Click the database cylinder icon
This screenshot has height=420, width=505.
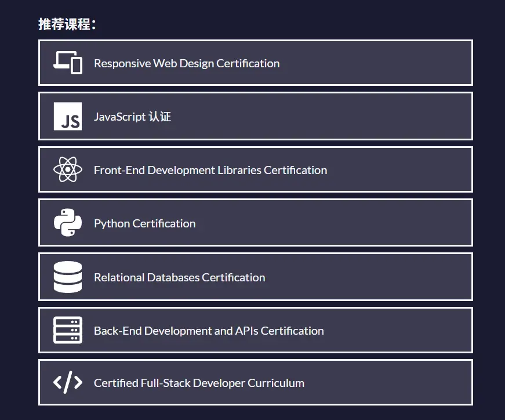pos(68,277)
